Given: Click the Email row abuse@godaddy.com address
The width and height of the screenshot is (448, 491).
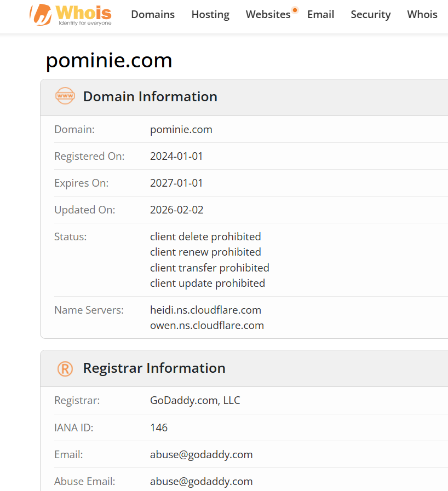Looking at the screenshot, I should coord(202,455).
